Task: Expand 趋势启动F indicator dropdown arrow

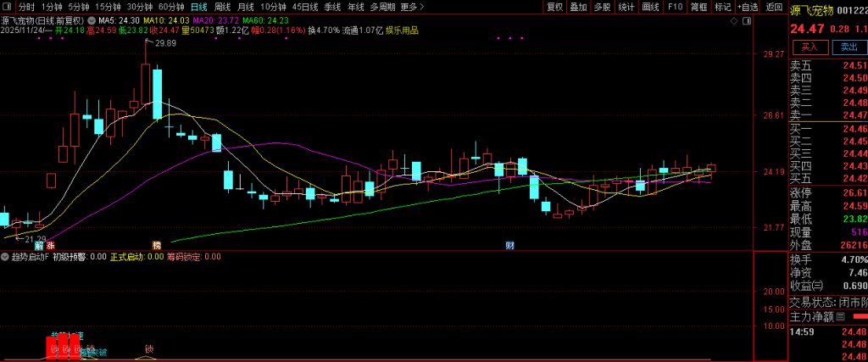Action: coord(5,257)
